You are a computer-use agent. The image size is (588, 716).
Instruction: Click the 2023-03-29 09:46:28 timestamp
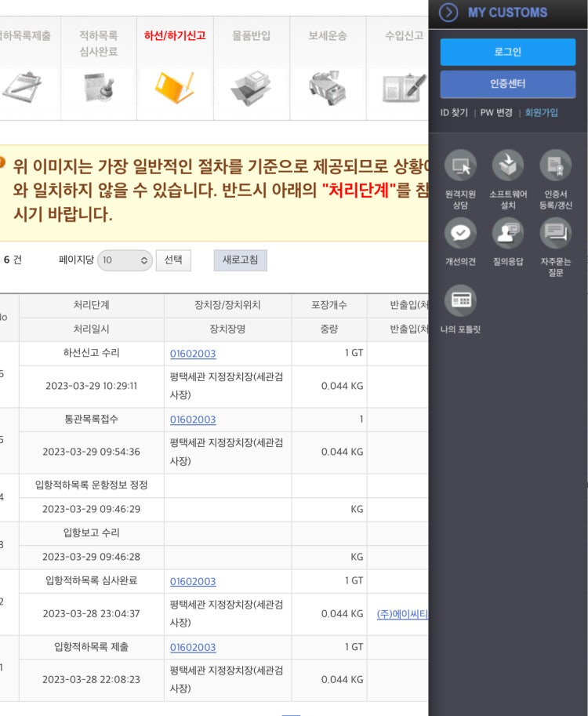[91, 557]
